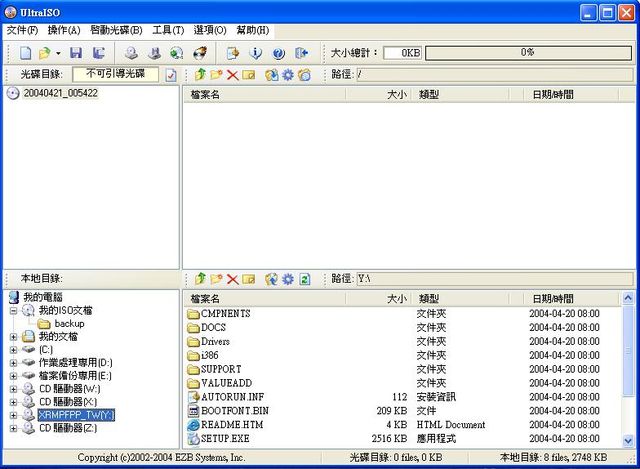Open help with the question mark icon
The height and width of the screenshot is (469, 640).
tap(279, 53)
